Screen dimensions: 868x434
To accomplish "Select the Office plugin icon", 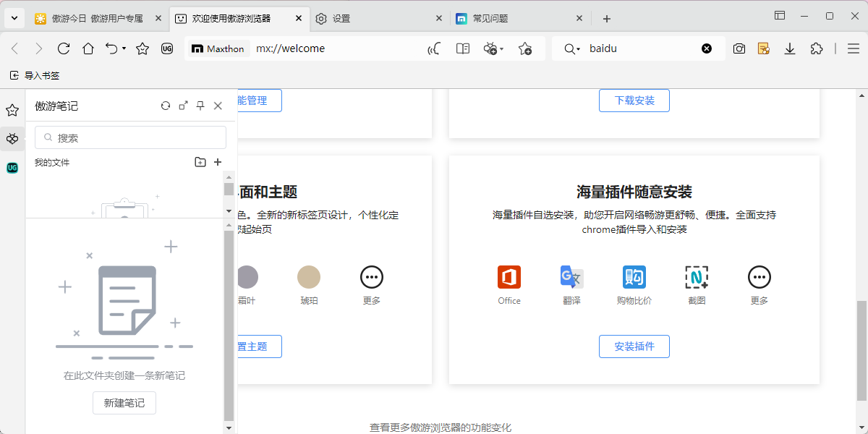I will (x=509, y=277).
